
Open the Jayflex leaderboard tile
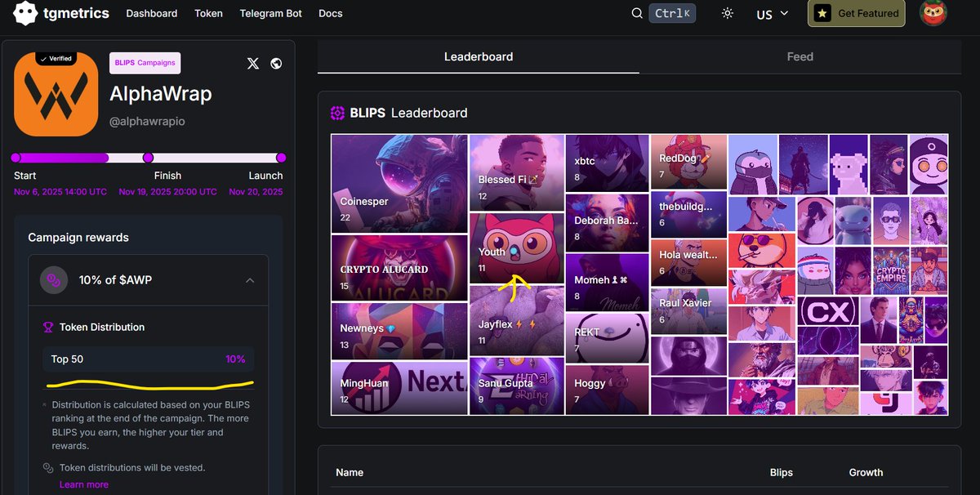517,320
